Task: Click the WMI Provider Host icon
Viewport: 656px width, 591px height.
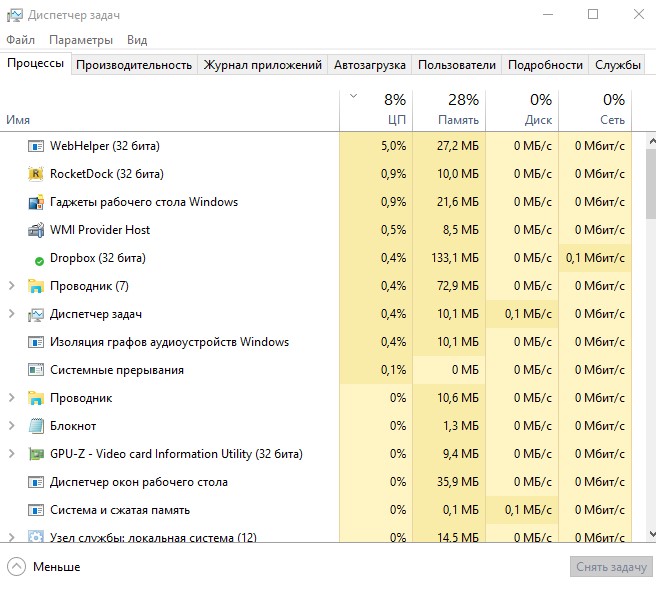Action: 36,230
